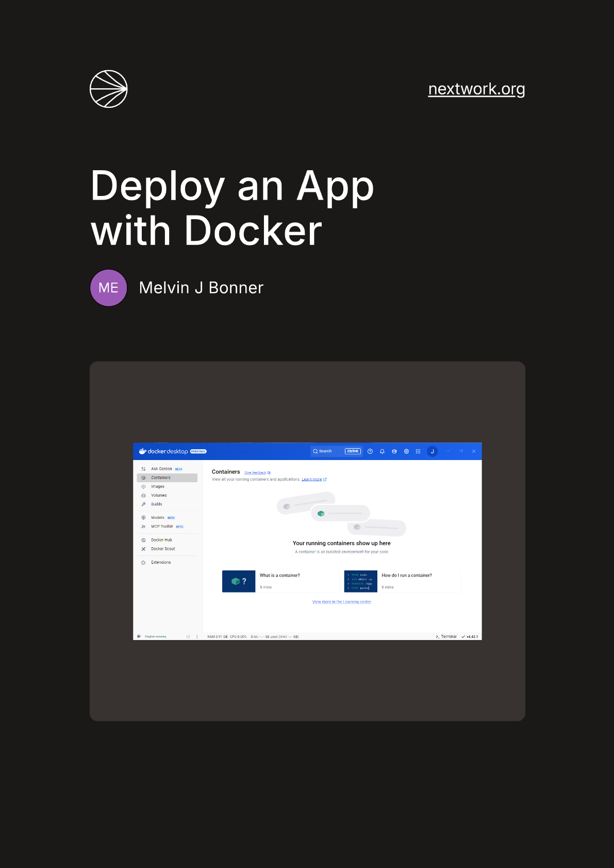Open Docker Hub in the sidebar
Viewport: 614px width, 868px height.
[167, 540]
